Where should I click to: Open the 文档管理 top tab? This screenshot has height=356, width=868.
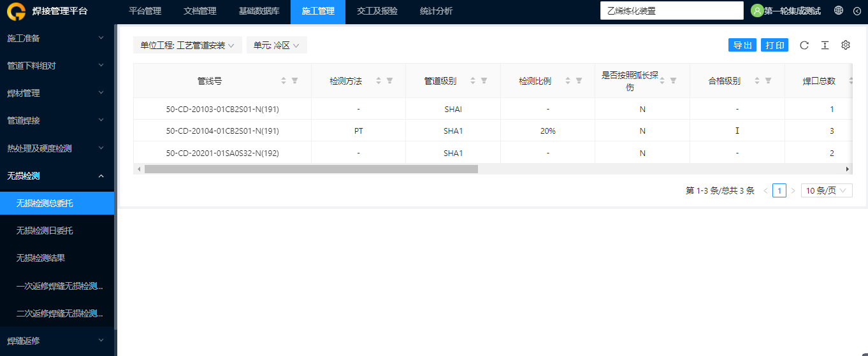point(199,11)
